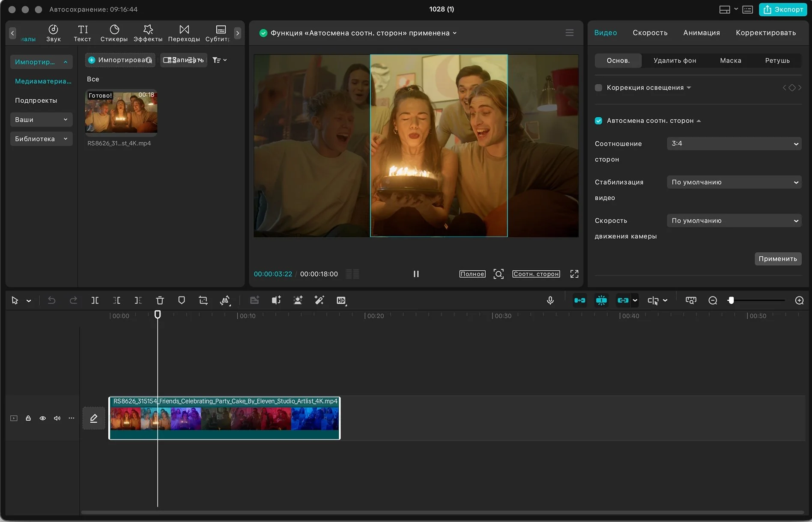The height and width of the screenshot is (522, 812).
Task: Enable the lighting correction checkbox
Action: point(599,88)
